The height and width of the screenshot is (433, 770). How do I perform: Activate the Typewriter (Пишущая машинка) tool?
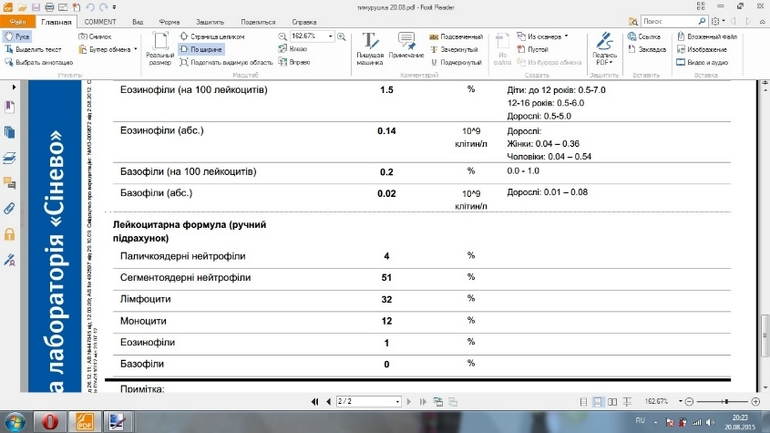pyautogui.click(x=370, y=49)
